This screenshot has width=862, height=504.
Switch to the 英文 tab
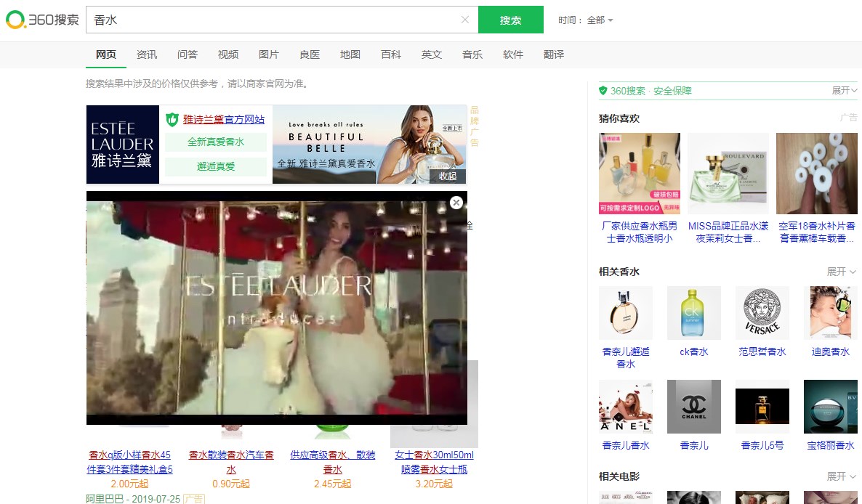click(432, 54)
